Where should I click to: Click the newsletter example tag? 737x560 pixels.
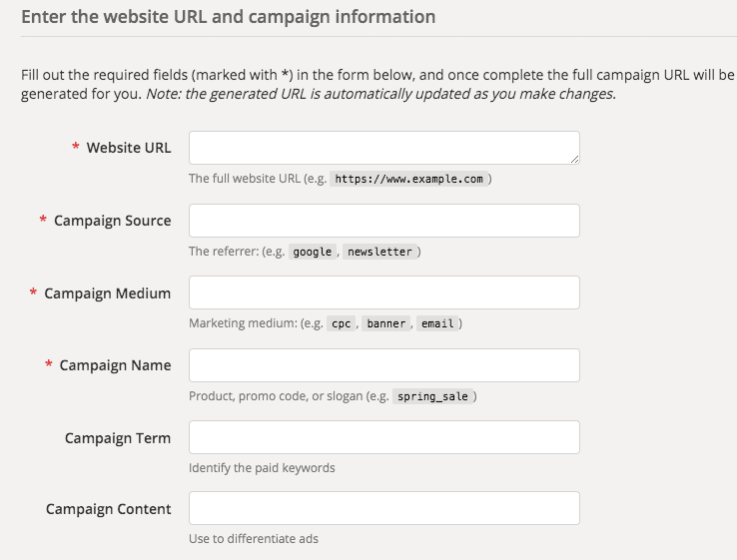379,252
